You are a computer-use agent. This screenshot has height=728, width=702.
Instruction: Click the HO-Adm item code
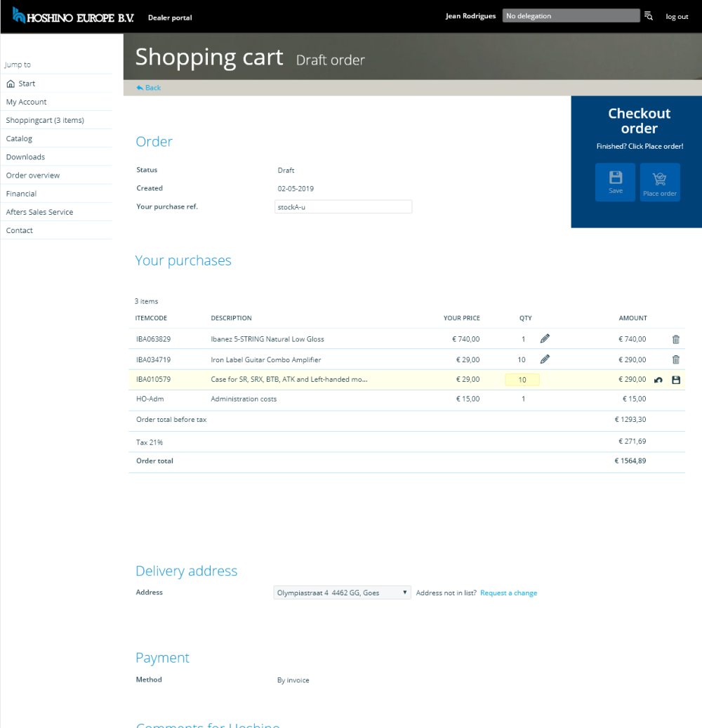(150, 399)
